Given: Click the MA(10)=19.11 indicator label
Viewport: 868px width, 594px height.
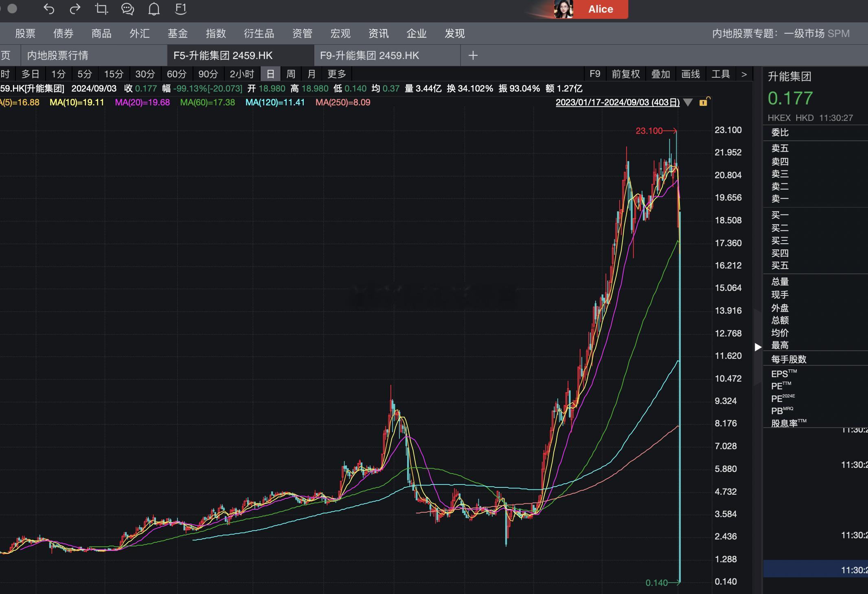Looking at the screenshot, I should click(x=77, y=103).
